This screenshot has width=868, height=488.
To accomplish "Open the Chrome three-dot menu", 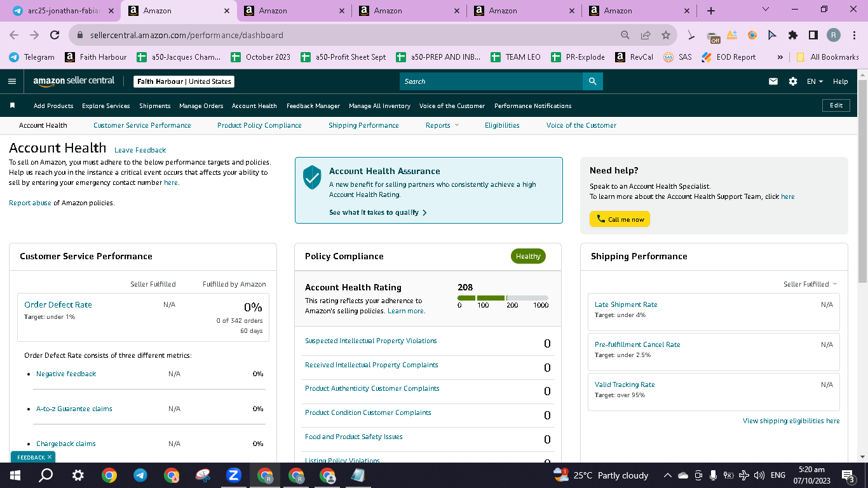I will pyautogui.click(x=854, y=35).
